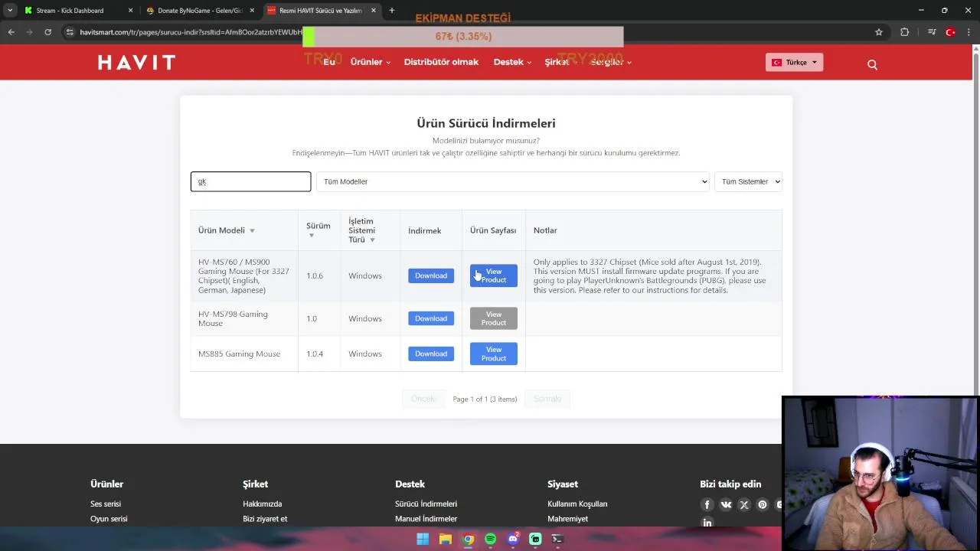Image resolution: width=980 pixels, height=551 pixels.
Task: Open LinkedIn social link in footer
Action: pyautogui.click(x=707, y=523)
